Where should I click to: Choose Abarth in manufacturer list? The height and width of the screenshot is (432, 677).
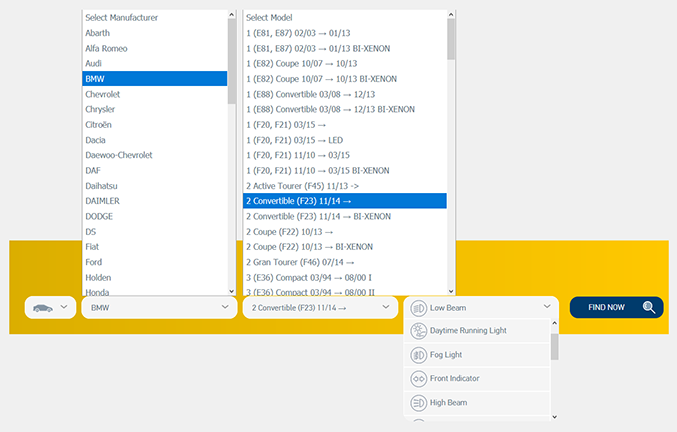pyautogui.click(x=155, y=33)
